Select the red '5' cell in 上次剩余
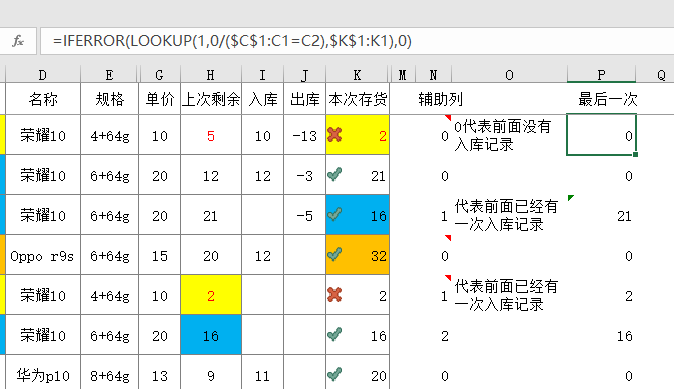The width and height of the screenshot is (674, 389). 211,135
